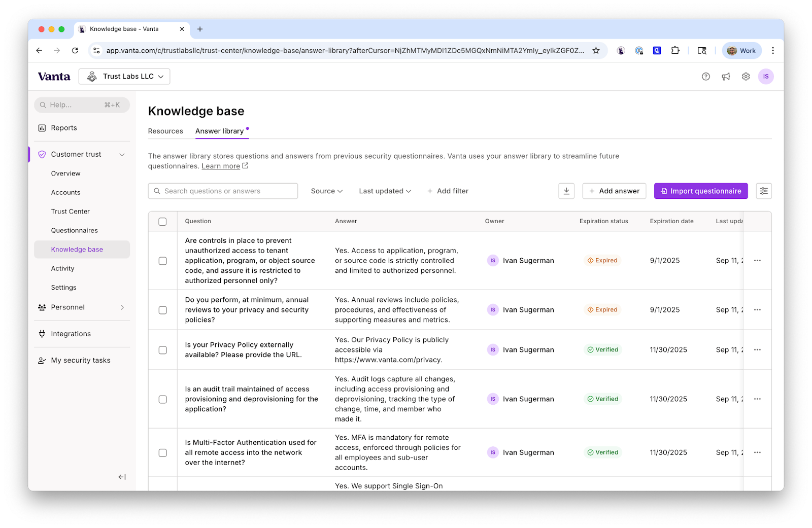
Task: Select the Privacy Policy question row checkbox
Action: [x=162, y=350]
